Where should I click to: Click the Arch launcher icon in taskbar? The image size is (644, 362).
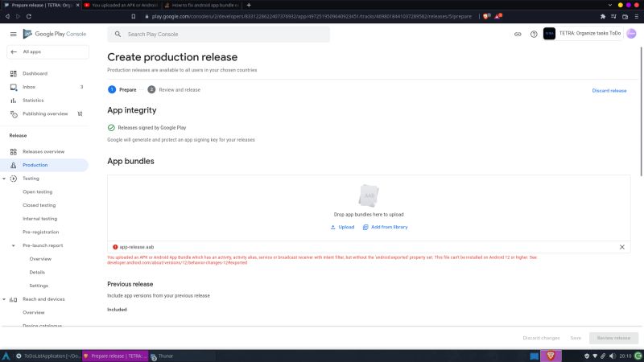click(6, 356)
